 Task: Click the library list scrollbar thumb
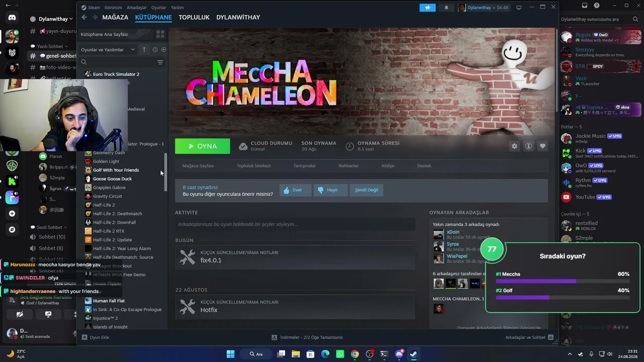click(166, 171)
